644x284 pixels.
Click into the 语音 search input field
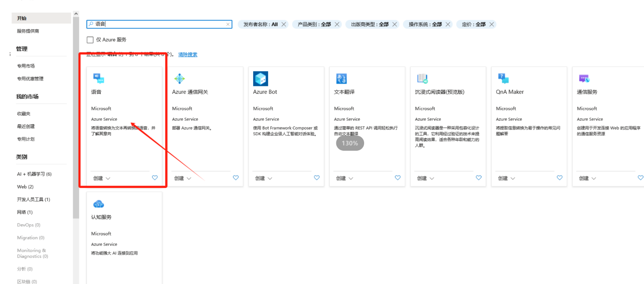[x=159, y=24]
